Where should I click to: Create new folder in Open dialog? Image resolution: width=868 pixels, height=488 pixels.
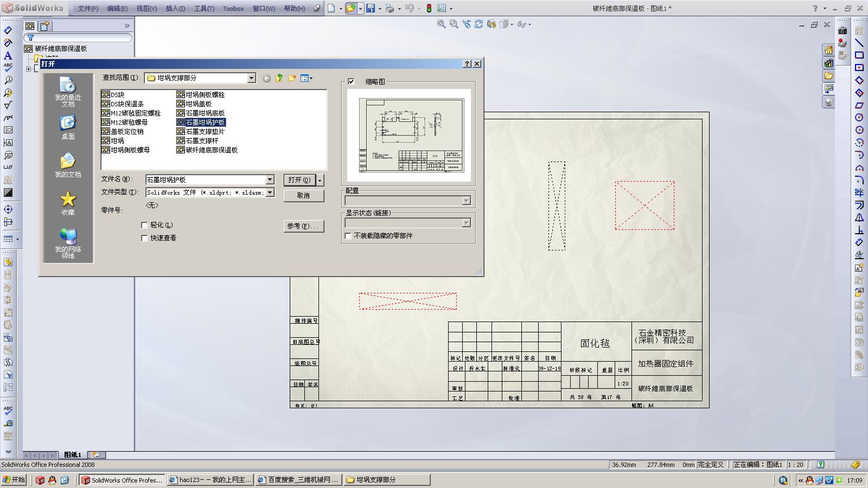(292, 78)
